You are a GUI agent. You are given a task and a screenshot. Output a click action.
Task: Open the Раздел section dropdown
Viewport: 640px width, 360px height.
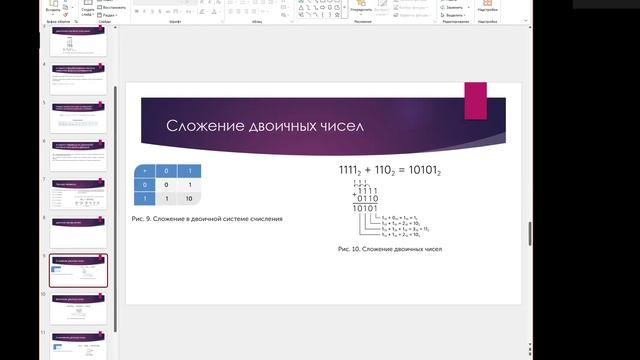[x=107, y=15]
